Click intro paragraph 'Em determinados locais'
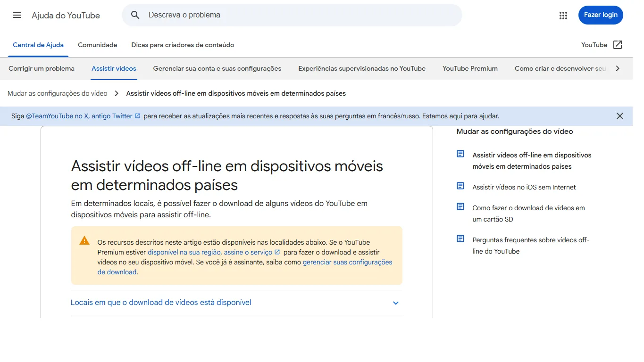The height and width of the screenshot is (362, 644). click(219, 209)
